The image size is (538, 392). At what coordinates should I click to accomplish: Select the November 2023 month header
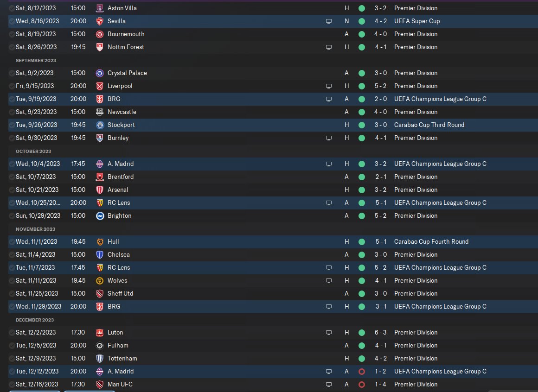click(x=35, y=229)
